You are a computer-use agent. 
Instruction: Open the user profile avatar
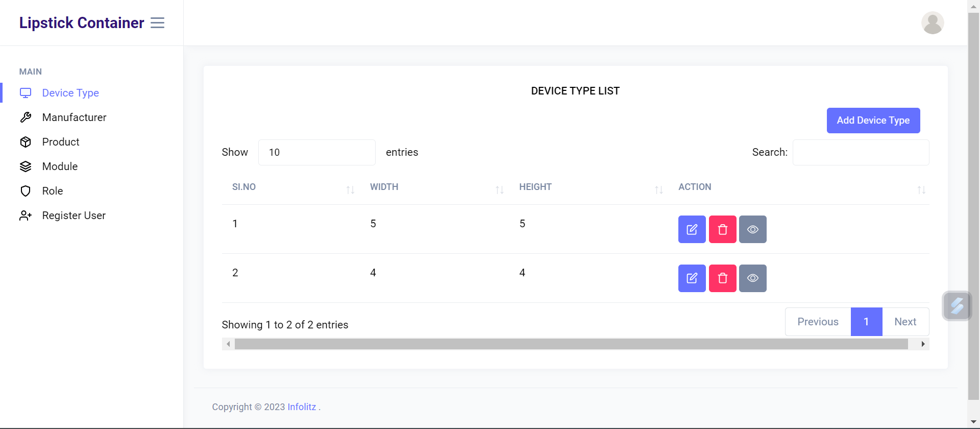(x=932, y=23)
